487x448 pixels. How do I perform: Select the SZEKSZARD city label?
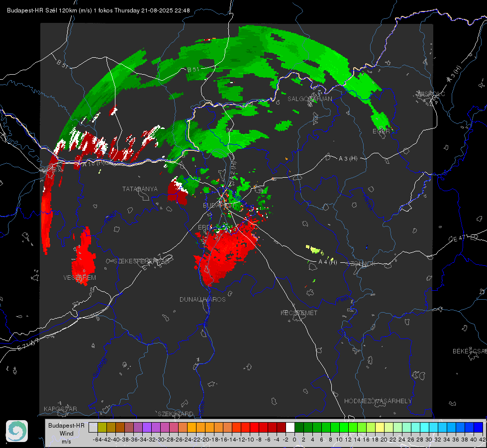click(176, 414)
